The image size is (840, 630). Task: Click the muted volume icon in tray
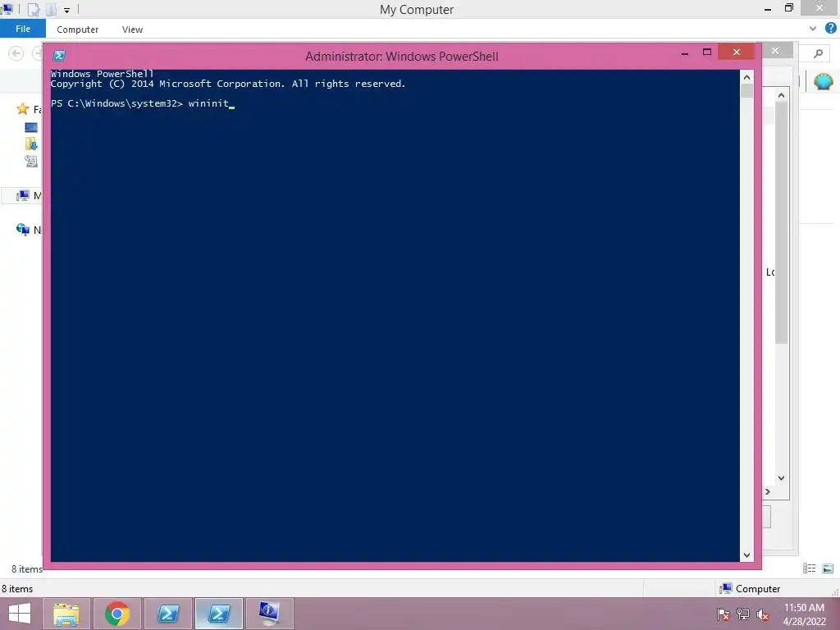763,614
